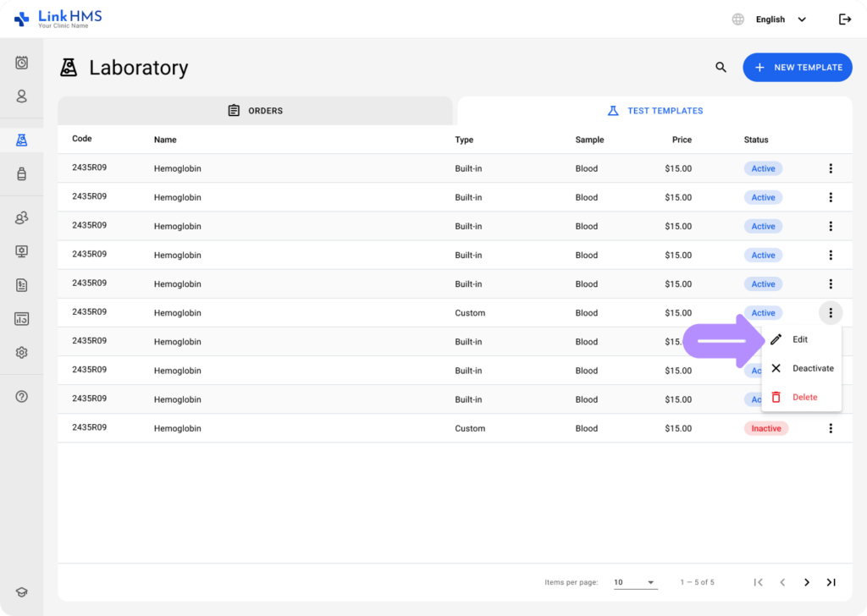
Task: Expand the Items per page dropdown
Action: (x=635, y=582)
